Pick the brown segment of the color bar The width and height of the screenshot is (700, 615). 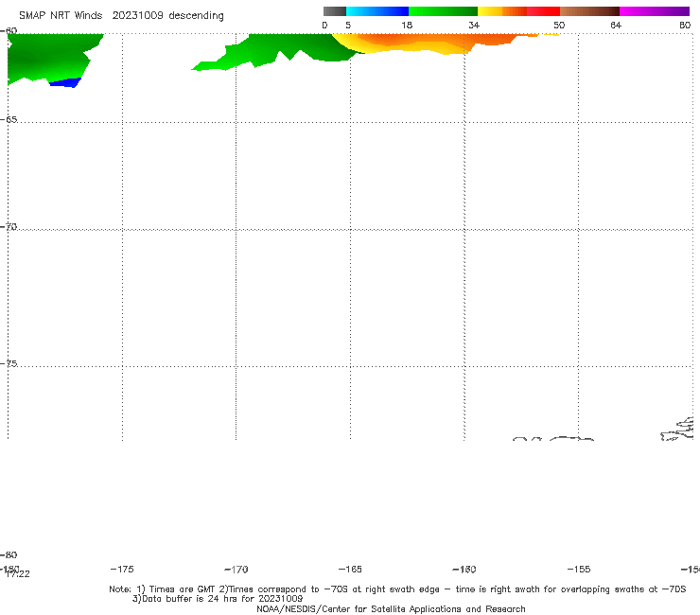coord(589,11)
